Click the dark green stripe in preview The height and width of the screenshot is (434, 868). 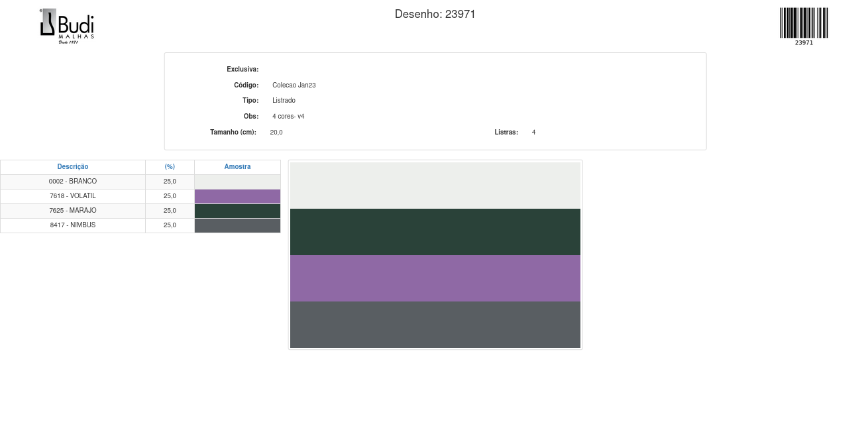(435, 232)
